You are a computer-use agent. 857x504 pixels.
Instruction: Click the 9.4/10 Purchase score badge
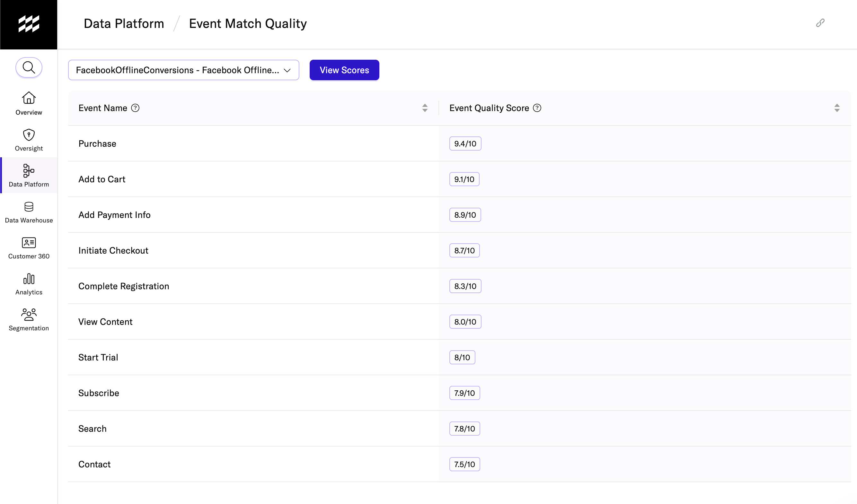pos(465,144)
